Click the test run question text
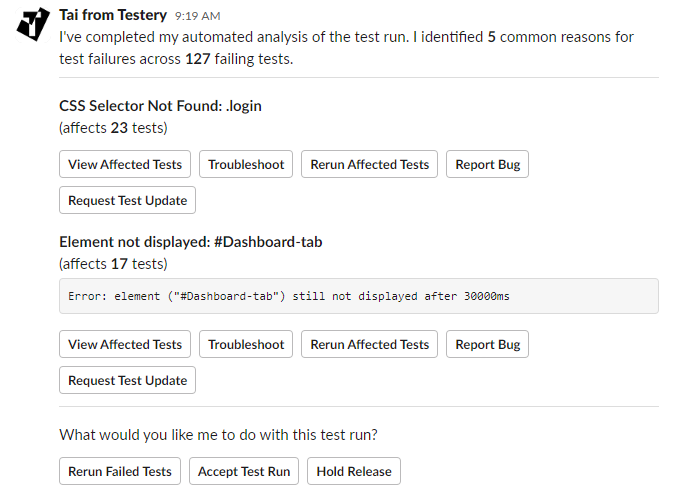This screenshot has width=698, height=504. tap(218, 435)
